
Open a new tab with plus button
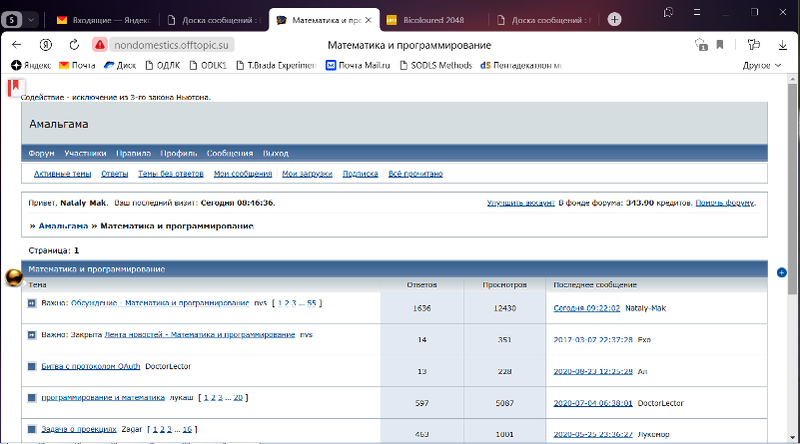point(614,19)
